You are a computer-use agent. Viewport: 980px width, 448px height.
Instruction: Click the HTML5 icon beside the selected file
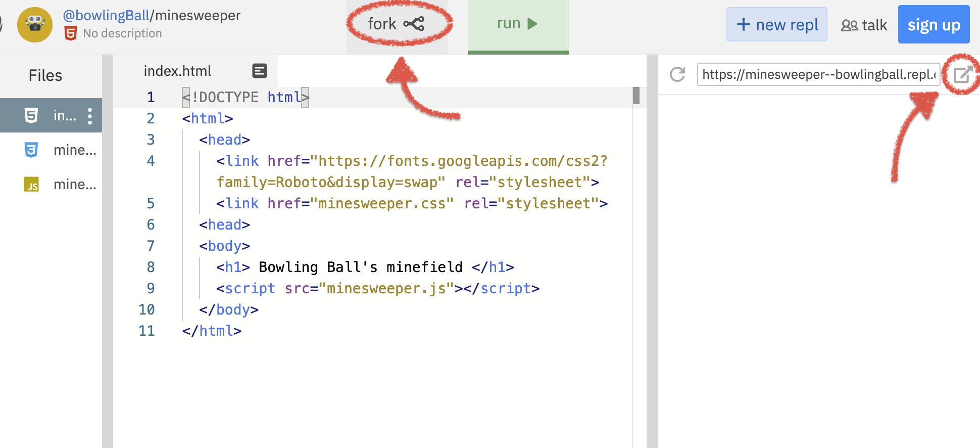click(x=31, y=115)
